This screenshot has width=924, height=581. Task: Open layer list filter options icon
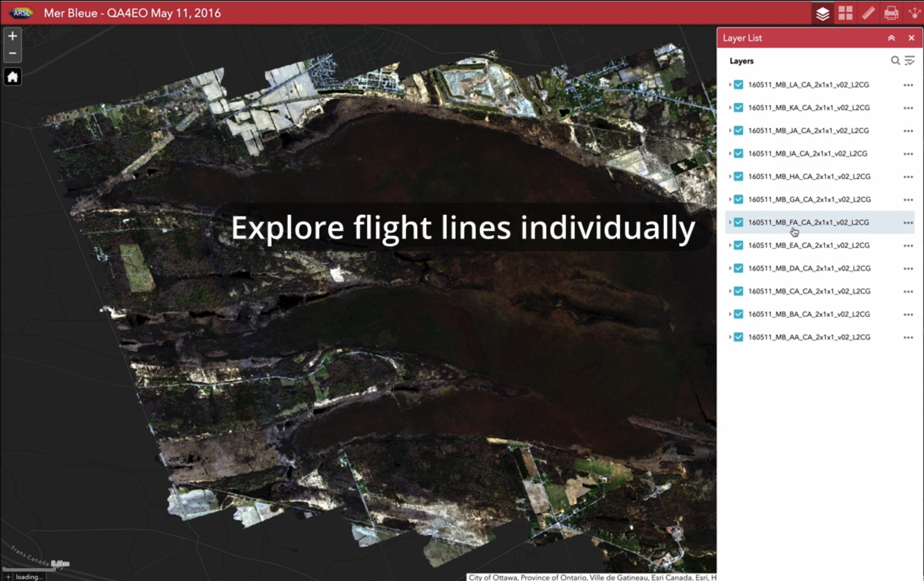click(x=909, y=61)
